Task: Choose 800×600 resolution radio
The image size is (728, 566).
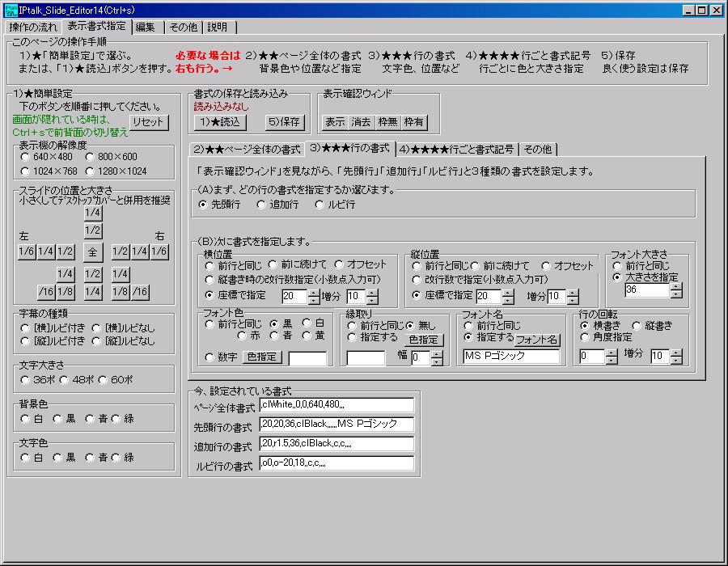Action: coord(112,158)
